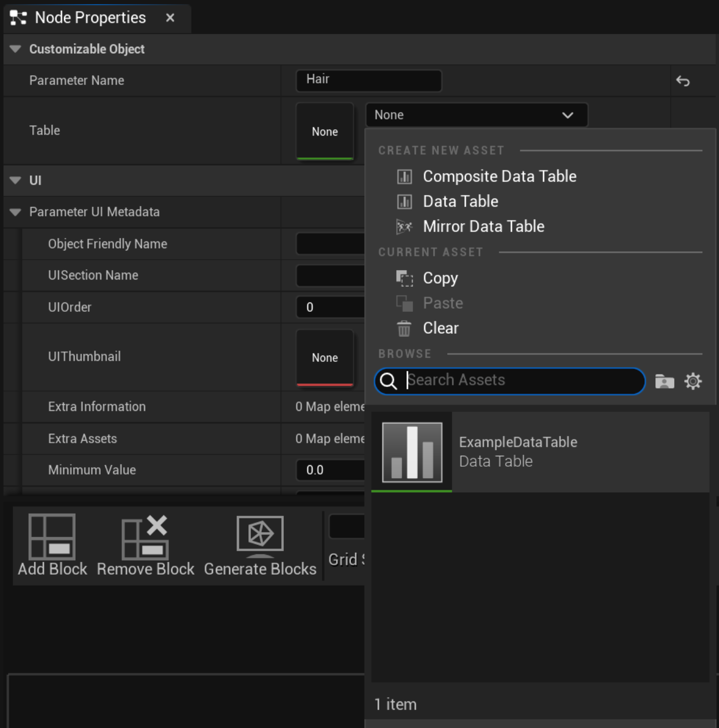
Task: Click the Table None thumbnail
Action: pos(325,131)
